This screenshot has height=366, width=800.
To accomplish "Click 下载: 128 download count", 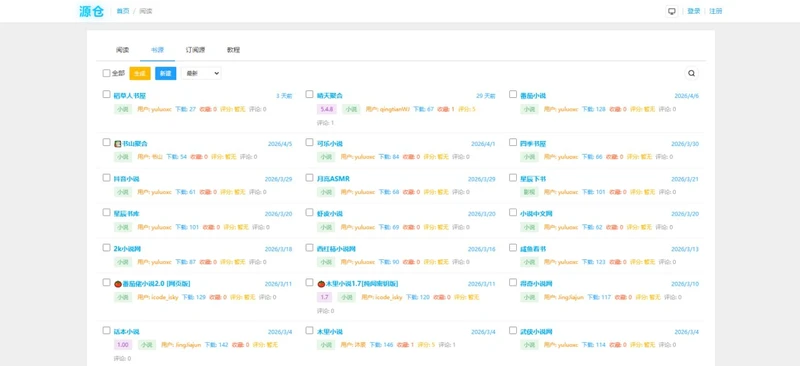I will [x=593, y=109].
